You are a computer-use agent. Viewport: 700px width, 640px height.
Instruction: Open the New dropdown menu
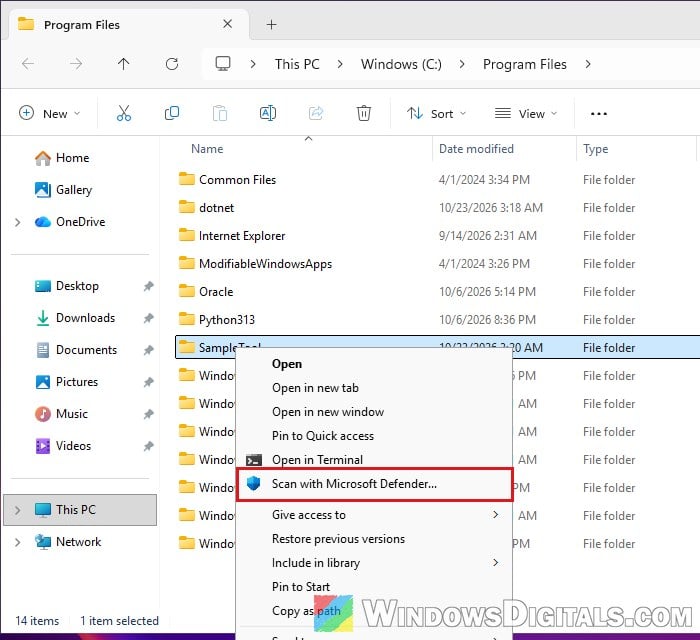pos(50,113)
